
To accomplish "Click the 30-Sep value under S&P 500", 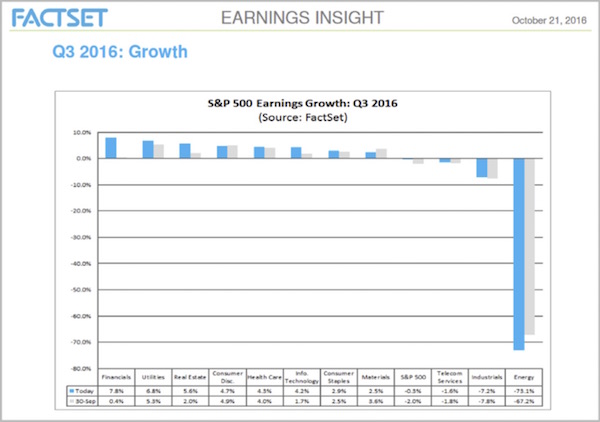I will [413, 401].
